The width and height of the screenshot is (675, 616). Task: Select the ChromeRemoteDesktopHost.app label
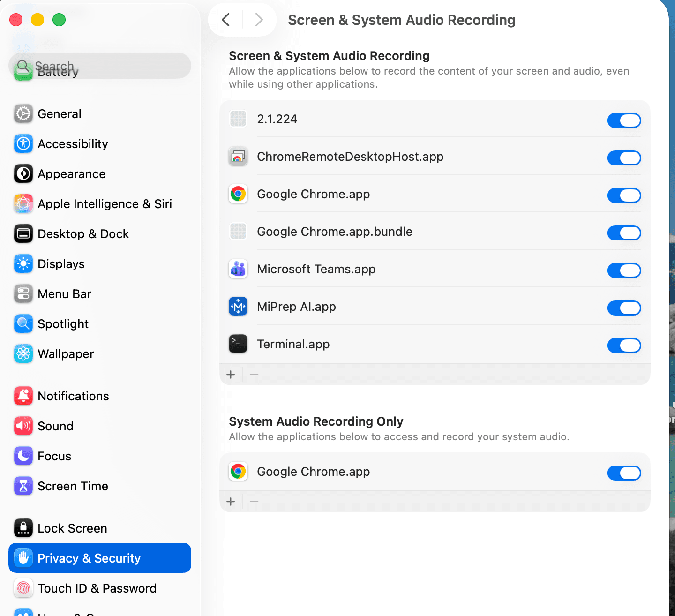(350, 157)
